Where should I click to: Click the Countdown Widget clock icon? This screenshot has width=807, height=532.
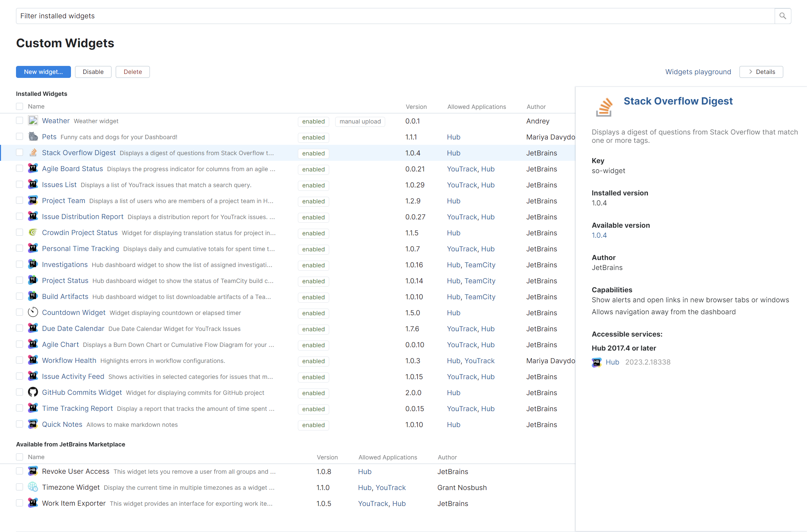(33, 312)
